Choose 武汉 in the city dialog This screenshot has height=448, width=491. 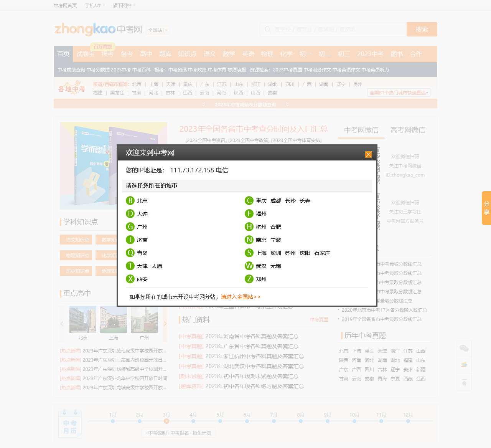coord(261,266)
